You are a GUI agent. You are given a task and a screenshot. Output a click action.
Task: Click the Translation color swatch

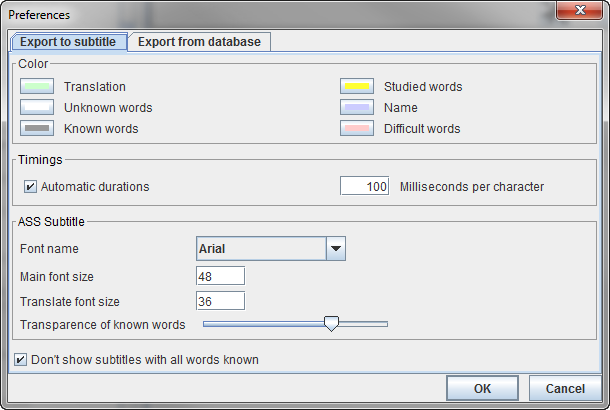tap(37, 87)
